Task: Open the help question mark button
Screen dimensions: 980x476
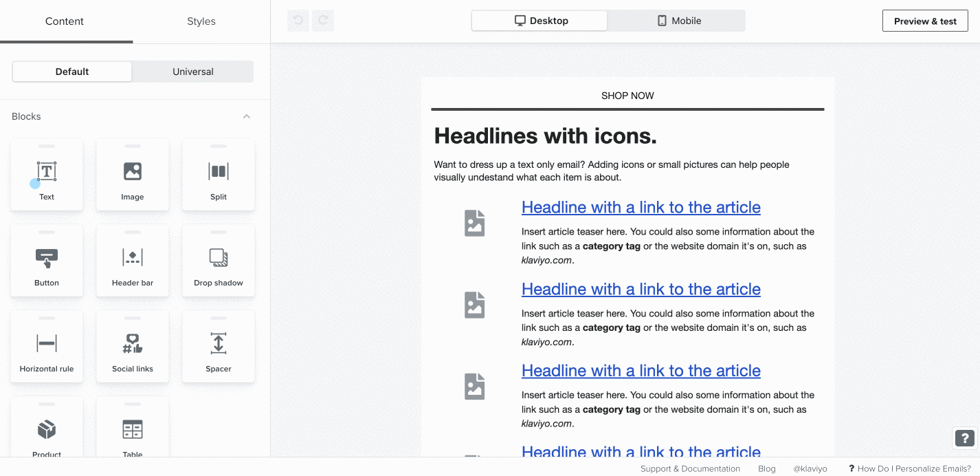Action: pos(965,437)
